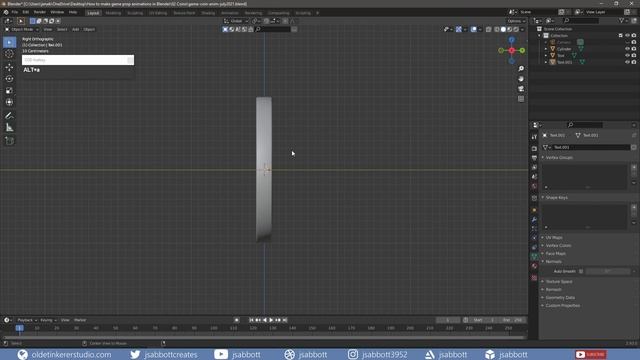Click the timeline current frame marker
Viewport: 640px width, 360px height.
(x=19, y=328)
